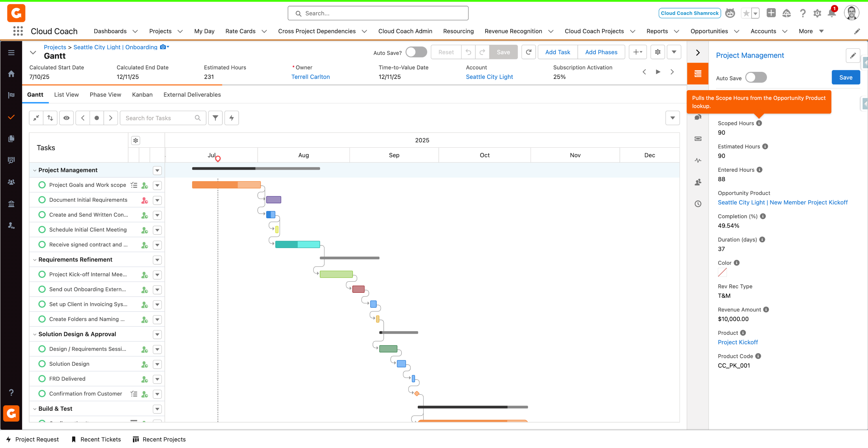This screenshot has width=868, height=448.
Task: Click the lightning bolt quick action icon
Action: click(232, 118)
